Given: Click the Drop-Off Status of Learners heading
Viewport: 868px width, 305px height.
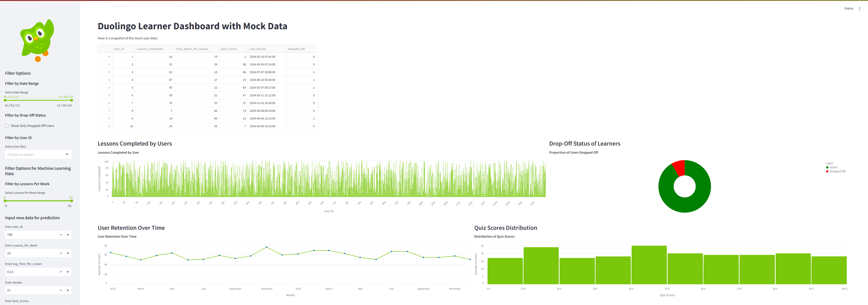Looking at the screenshot, I should 585,143.
